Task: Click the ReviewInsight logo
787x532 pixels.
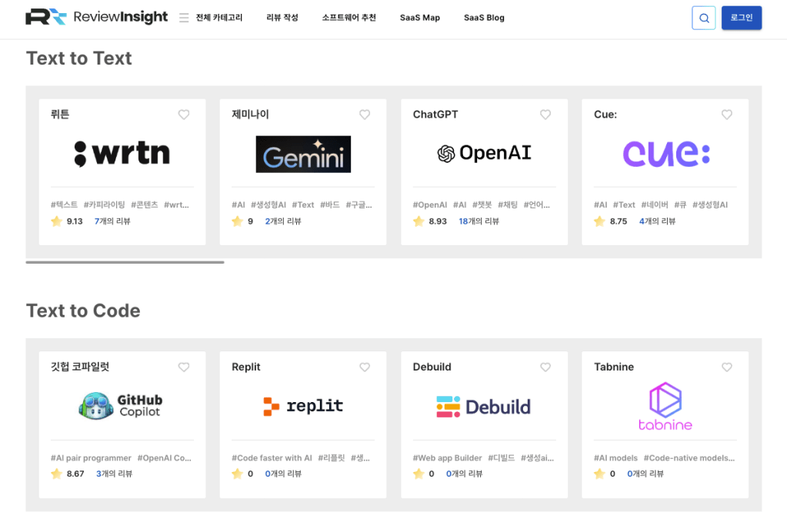Action: [96, 17]
